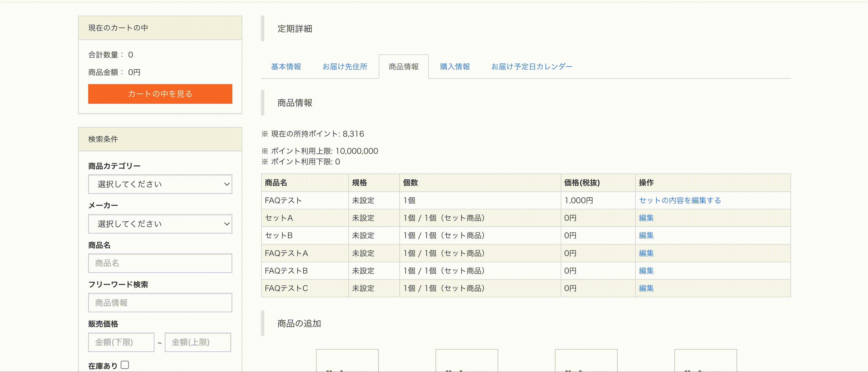Click 編集 link for FAQテストC row
Image resolution: width=868 pixels, height=372 pixels.
coord(646,288)
